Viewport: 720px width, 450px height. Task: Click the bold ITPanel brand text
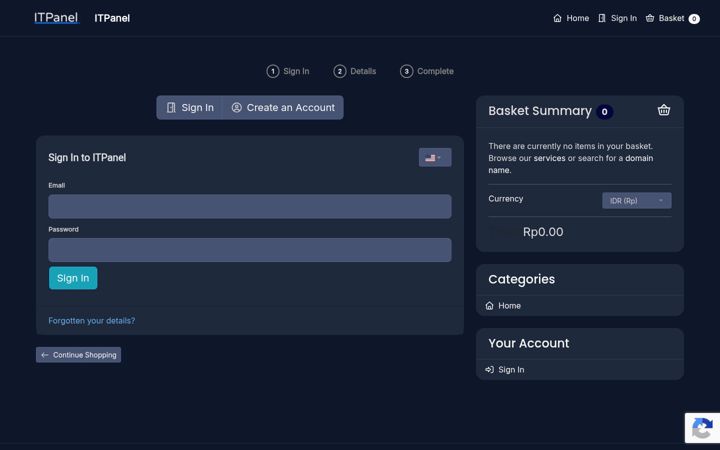coord(112,18)
